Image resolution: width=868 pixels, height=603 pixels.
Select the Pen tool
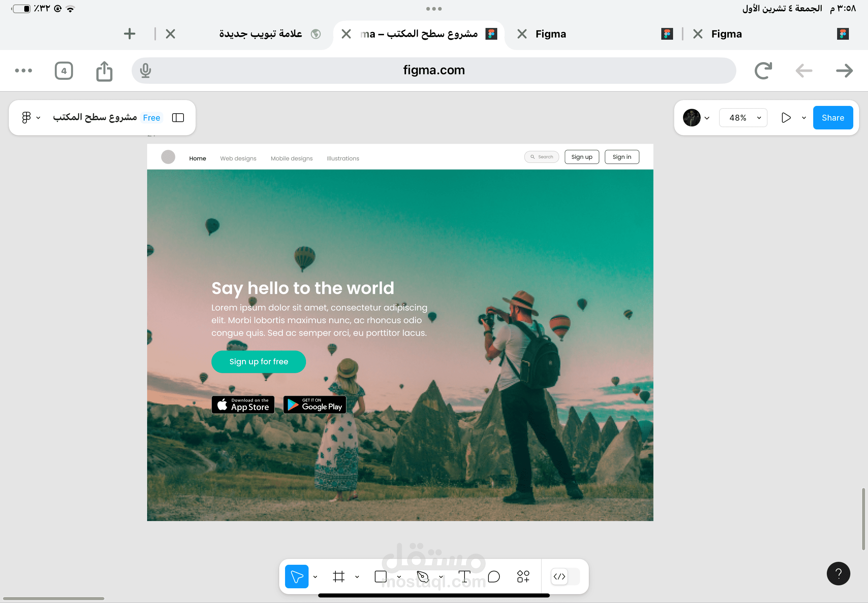(x=423, y=577)
